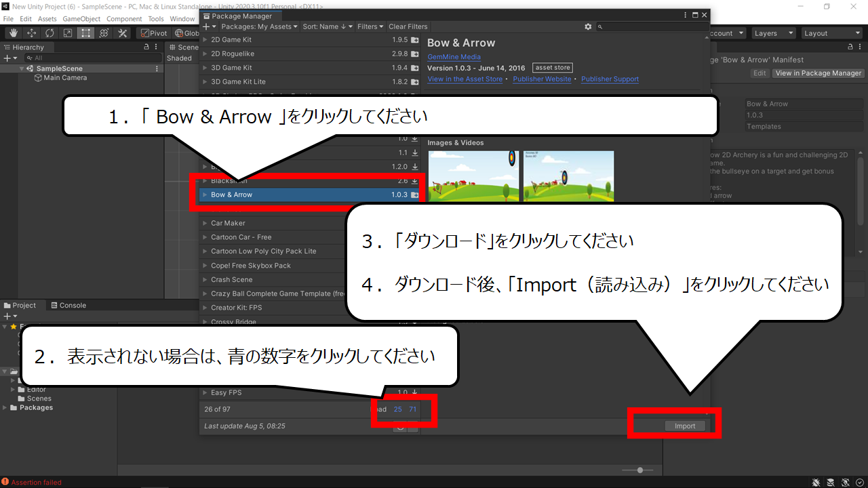This screenshot has height=488, width=868.
Task: Open Package Manager add package plus dropdown
Action: [210, 26]
